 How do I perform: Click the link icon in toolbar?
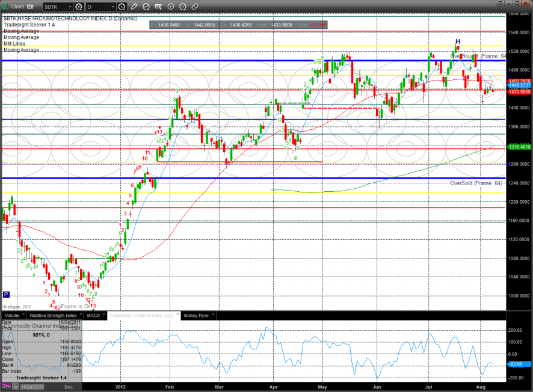(x=195, y=6)
